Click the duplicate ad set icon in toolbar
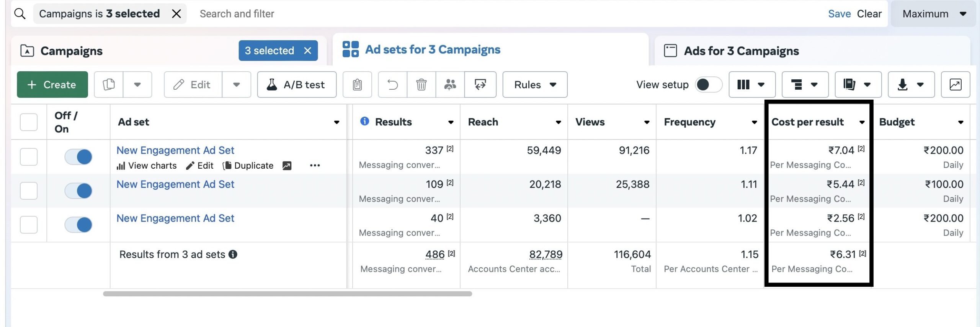 (109, 84)
